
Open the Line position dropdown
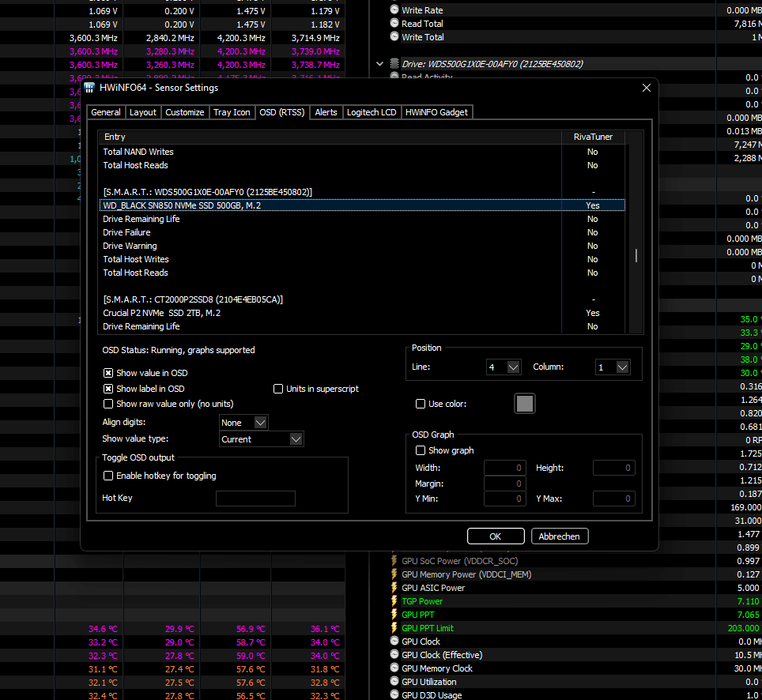point(504,367)
